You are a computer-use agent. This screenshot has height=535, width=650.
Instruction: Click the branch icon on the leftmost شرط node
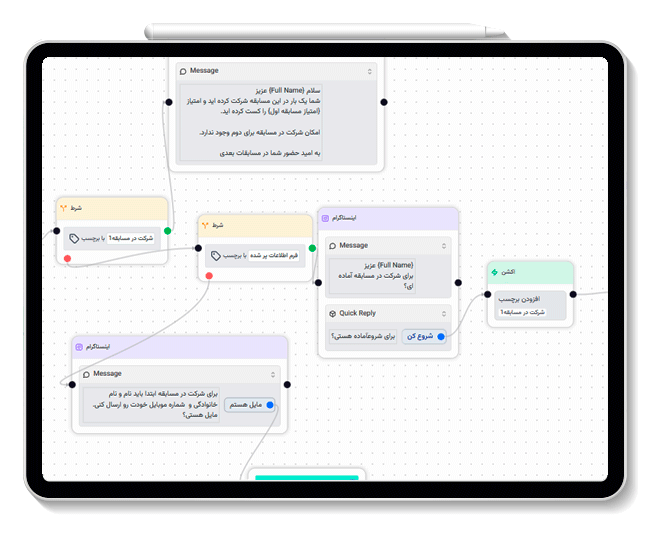(x=64, y=208)
